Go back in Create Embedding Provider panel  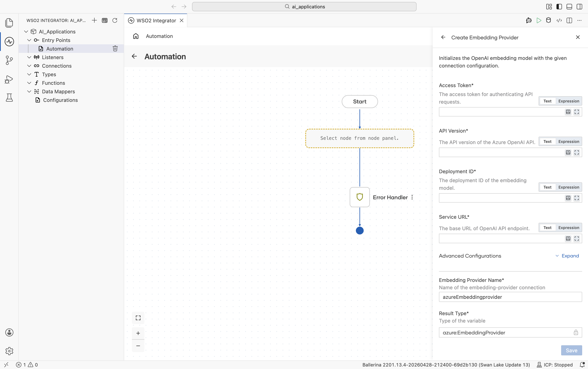click(443, 37)
